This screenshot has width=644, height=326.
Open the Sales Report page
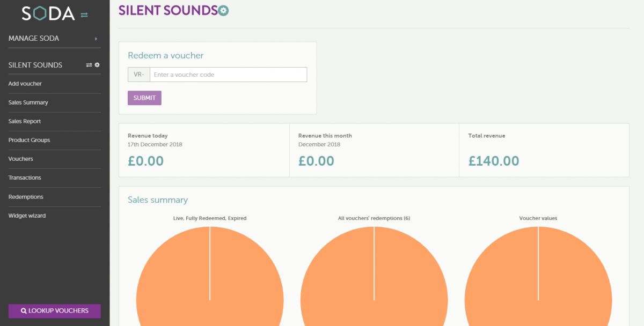(x=25, y=121)
